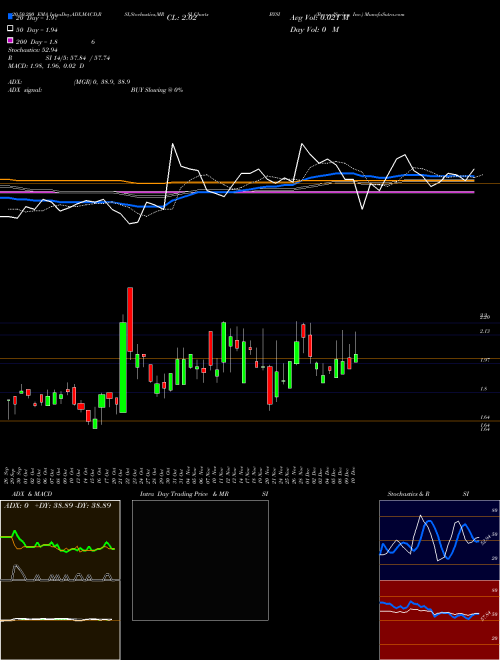Click the 1.97 price axis label

coord(484,360)
